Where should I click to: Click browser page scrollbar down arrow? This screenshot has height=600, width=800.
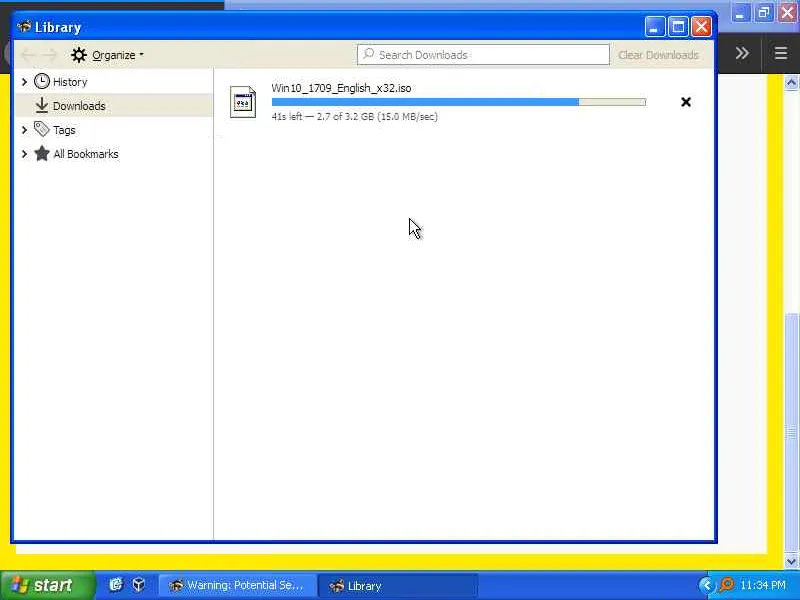(791, 561)
